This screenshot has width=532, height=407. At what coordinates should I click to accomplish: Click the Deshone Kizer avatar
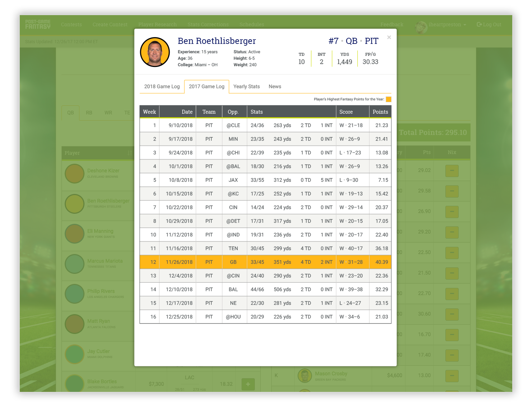coord(74,173)
